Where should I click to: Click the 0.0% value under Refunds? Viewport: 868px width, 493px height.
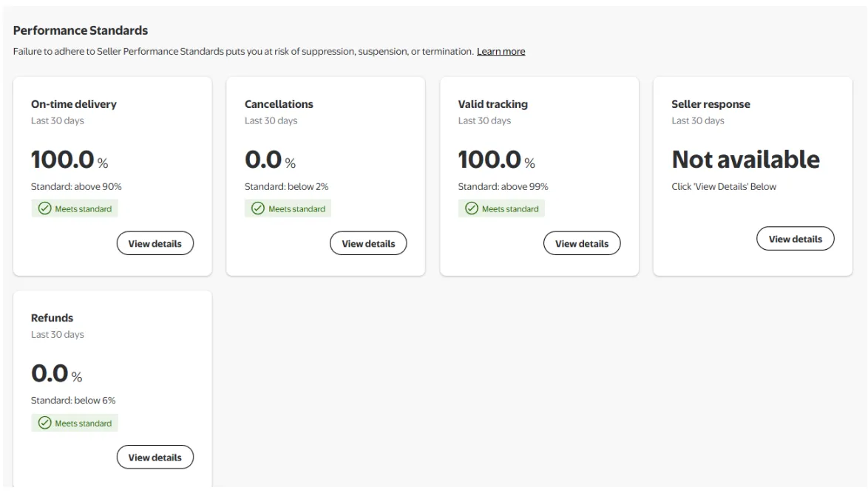pyautogui.click(x=56, y=373)
